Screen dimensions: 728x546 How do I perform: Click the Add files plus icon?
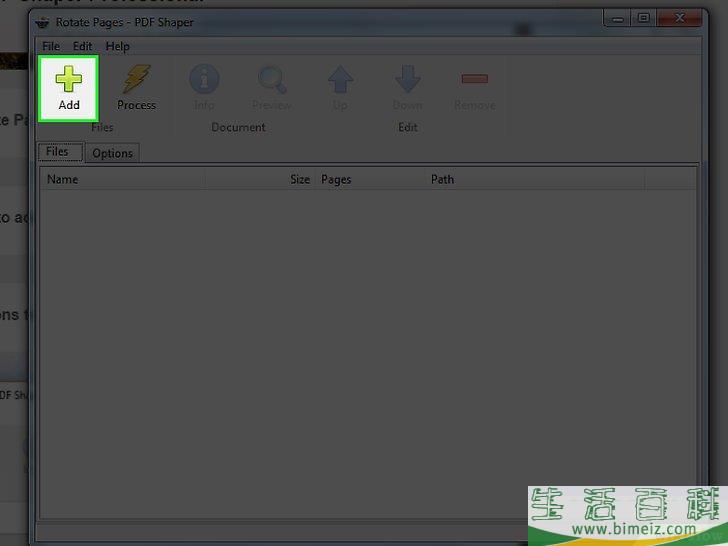(x=69, y=79)
